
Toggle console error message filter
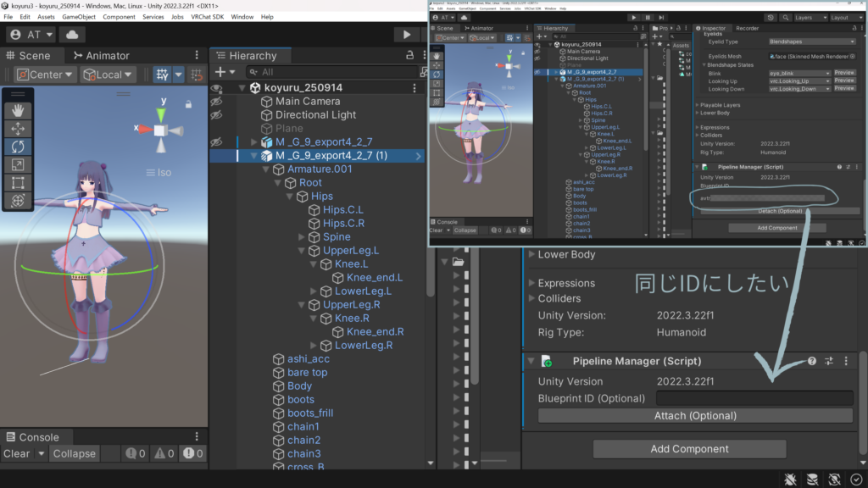click(193, 454)
